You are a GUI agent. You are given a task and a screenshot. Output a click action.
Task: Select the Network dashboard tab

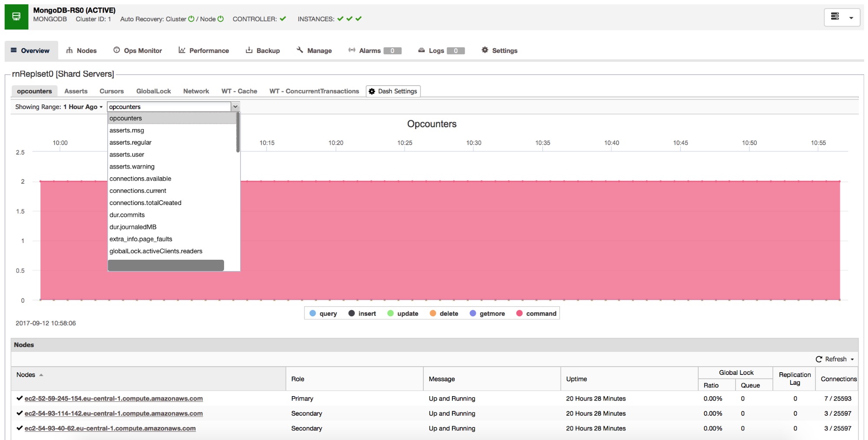196,91
